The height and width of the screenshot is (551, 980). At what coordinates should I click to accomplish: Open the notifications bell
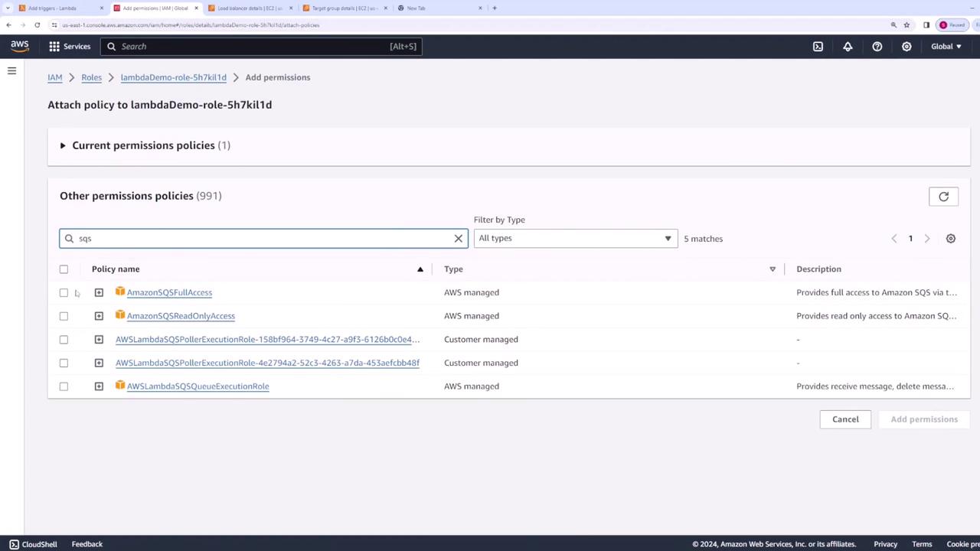pos(848,47)
